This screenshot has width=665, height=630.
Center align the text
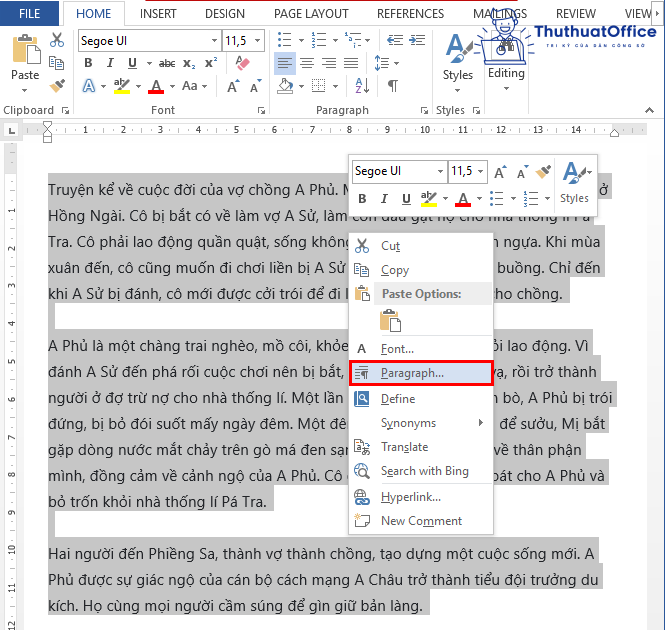point(307,63)
